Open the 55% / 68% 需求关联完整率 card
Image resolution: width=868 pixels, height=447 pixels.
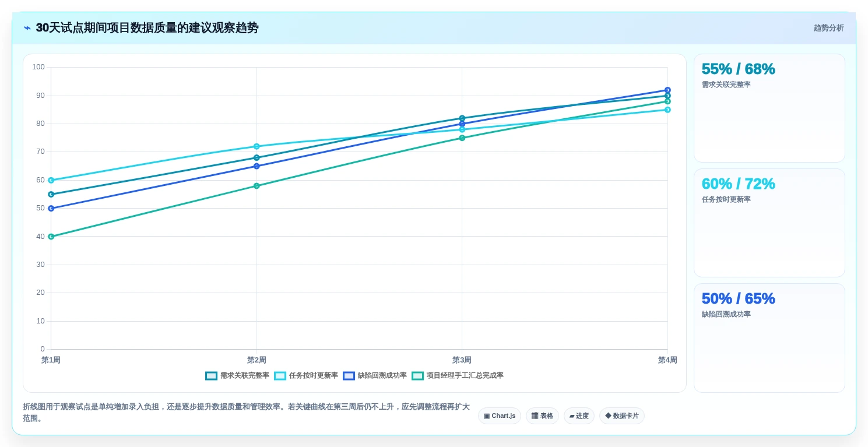[x=769, y=108]
